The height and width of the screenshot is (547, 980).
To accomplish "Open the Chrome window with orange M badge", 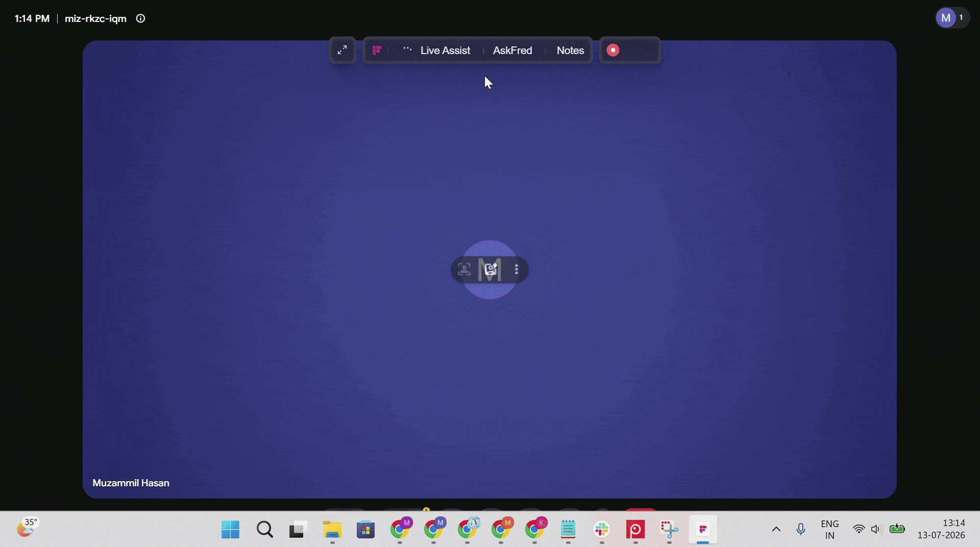I will [501, 529].
